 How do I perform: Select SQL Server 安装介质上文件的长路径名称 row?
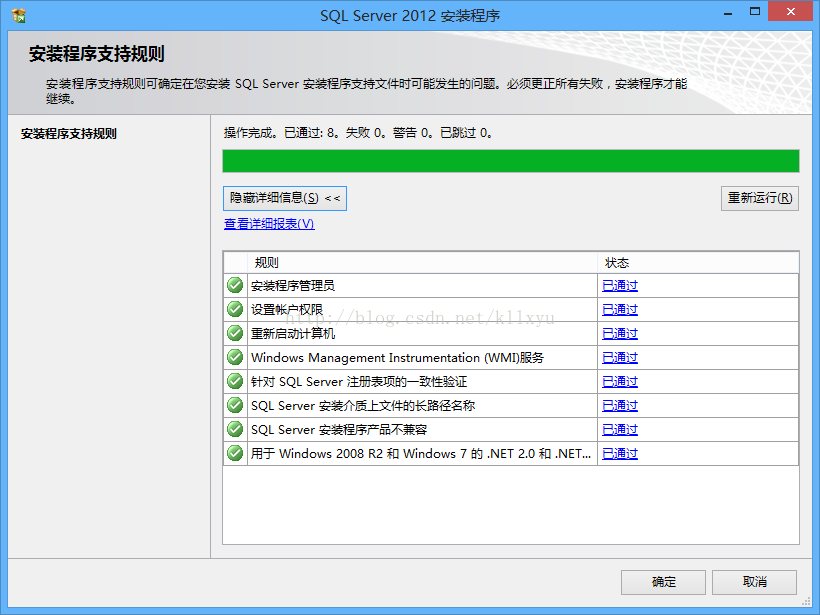[x=511, y=406]
